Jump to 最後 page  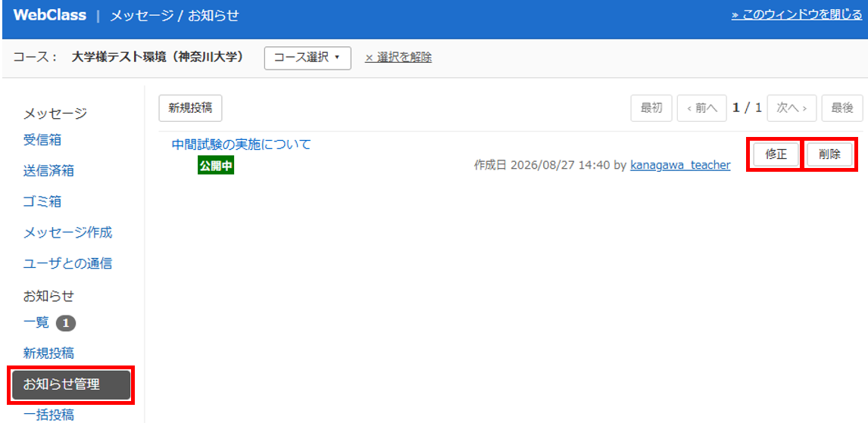click(842, 108)
